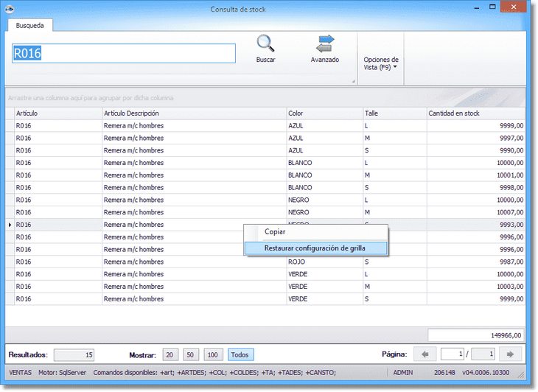The image size is (538, 392).
Task: Show 100 results per page
Action: [x=213, y=354]
